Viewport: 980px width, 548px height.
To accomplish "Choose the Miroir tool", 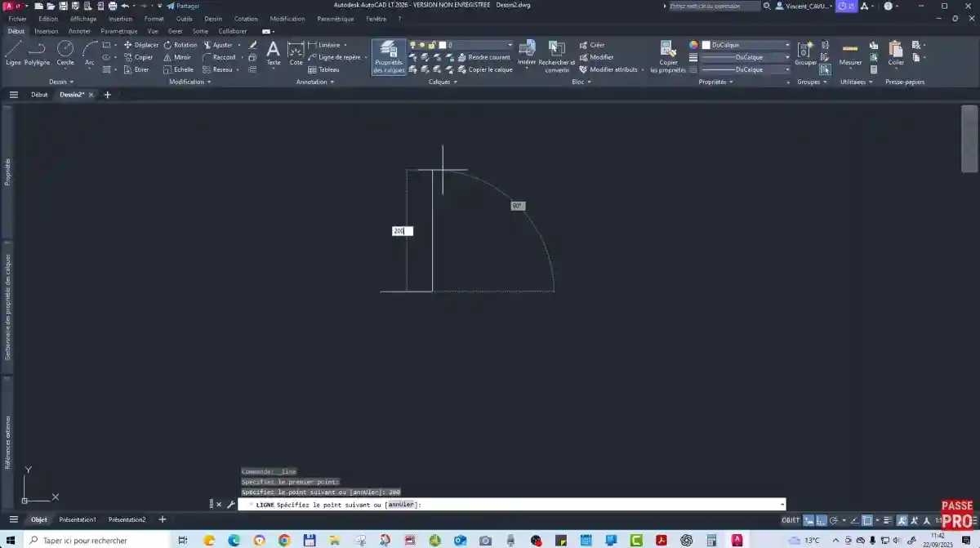I will [x=177, y=57].
